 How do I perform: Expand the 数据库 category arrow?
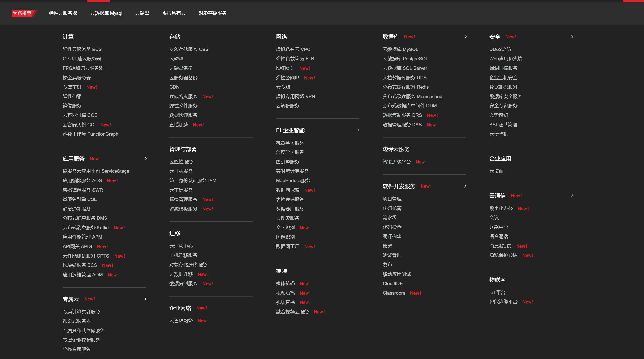(465, 37)
